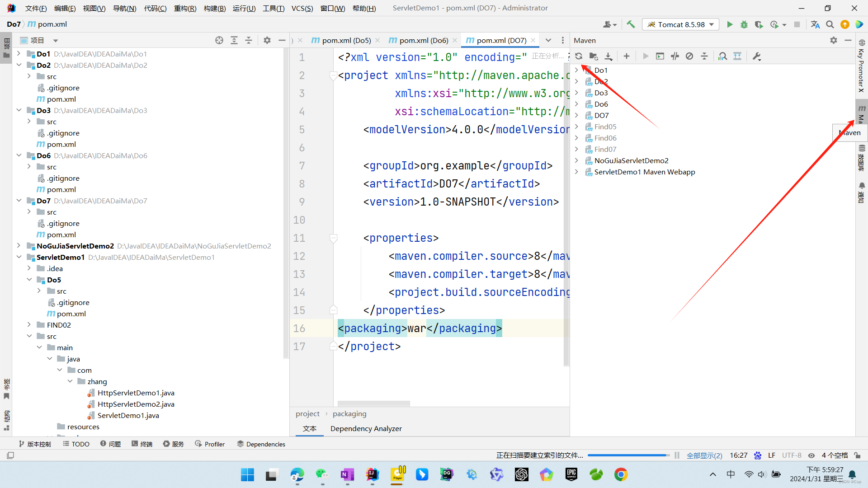Image resolution: width=868 pixels, height=488 pixels.
Task: Toggle Skip Tests mode in Maven toolbar
Action: 689,56
